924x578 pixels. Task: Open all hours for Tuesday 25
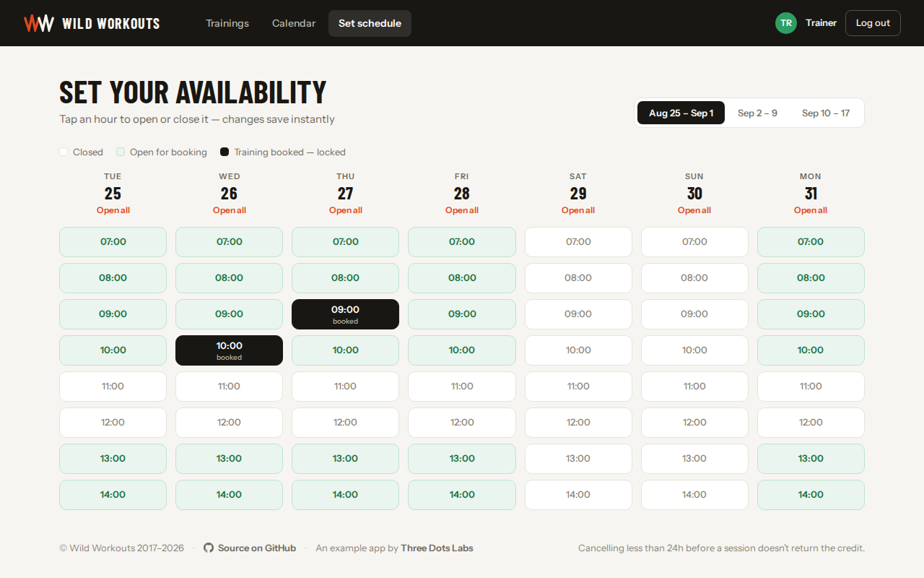[x=113, y=210]
